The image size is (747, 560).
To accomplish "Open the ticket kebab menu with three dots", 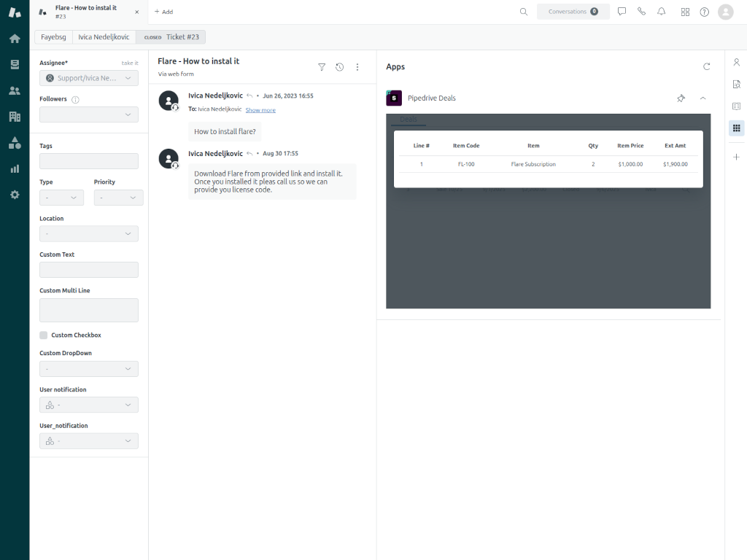I will click(x=357, y=66).
